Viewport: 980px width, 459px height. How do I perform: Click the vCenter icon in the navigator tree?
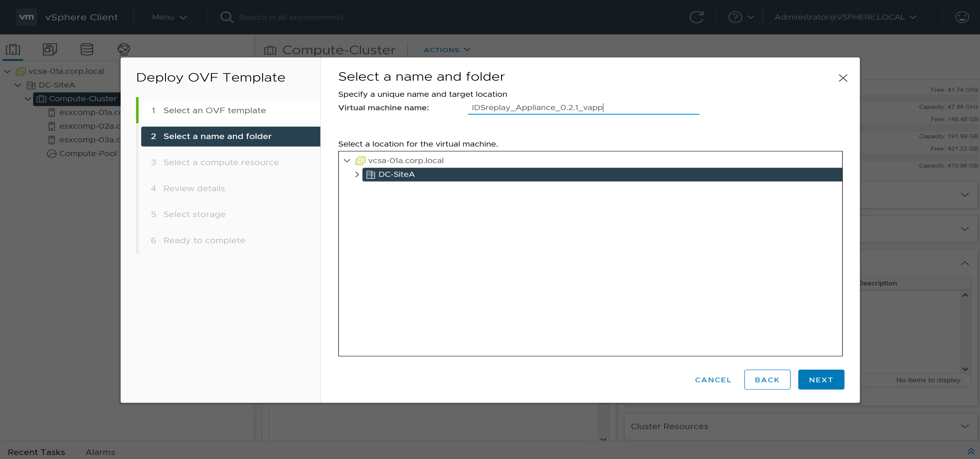(21, 71)
